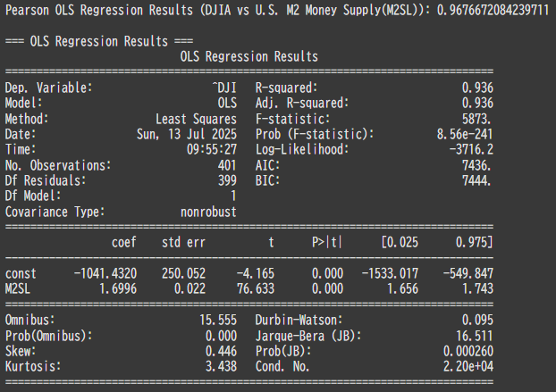Screen dimensions: 556x392
Task: Click the centered OLS Regression Results title
Action: click(x=249, y=56)
